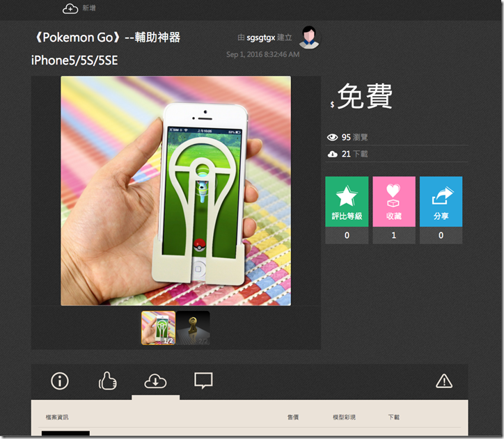Image resolution: width=504 pixels, height=439 pixels.
Task: Click the pink heart 收藏 button
Action: click(x=394, y=202)
